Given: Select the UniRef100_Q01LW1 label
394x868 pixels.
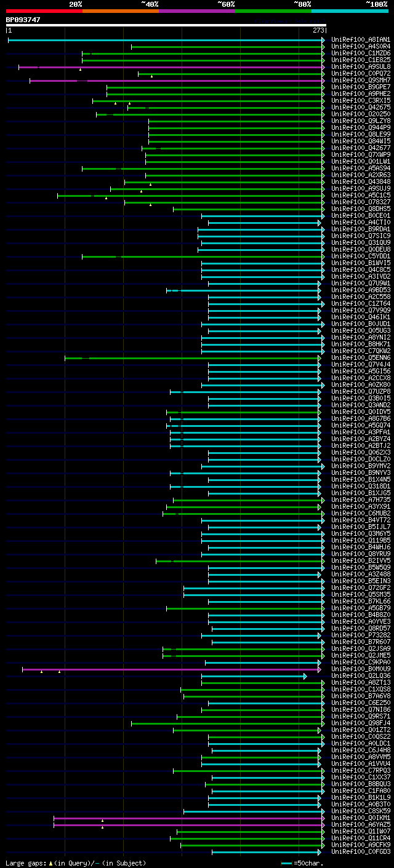Looking at the screenshot, I should click(361, 162).
